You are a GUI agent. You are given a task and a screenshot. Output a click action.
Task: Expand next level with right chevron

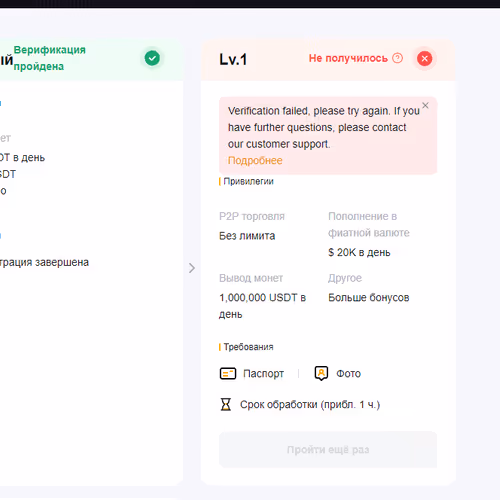(192, 268)
